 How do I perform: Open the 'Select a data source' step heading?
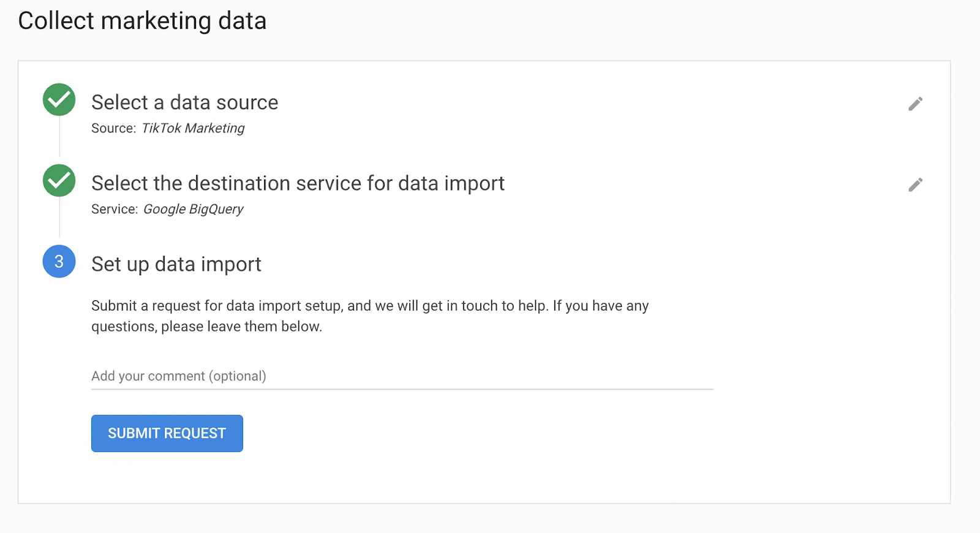[184, 102]
